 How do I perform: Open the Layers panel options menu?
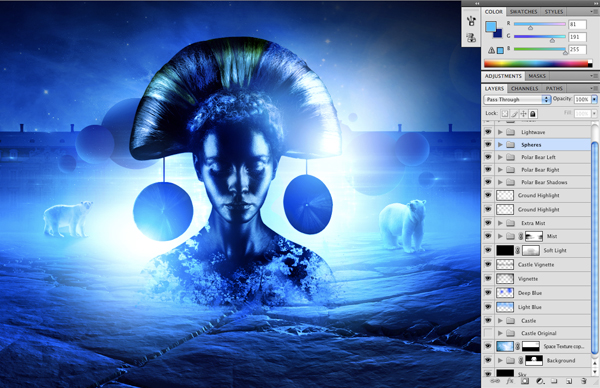[594, 88]
